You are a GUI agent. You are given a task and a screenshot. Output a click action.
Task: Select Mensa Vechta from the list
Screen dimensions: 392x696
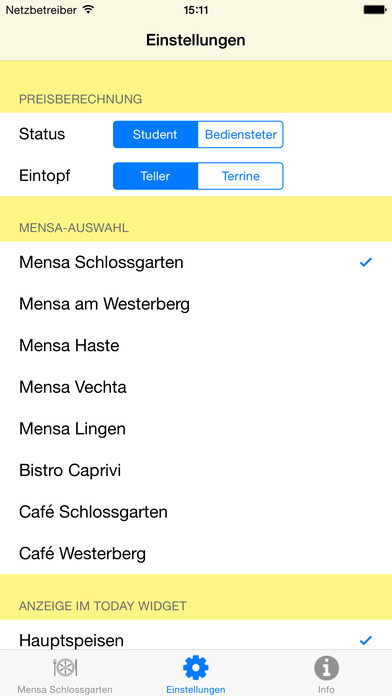pyautogui.click(x=196, y=387)
